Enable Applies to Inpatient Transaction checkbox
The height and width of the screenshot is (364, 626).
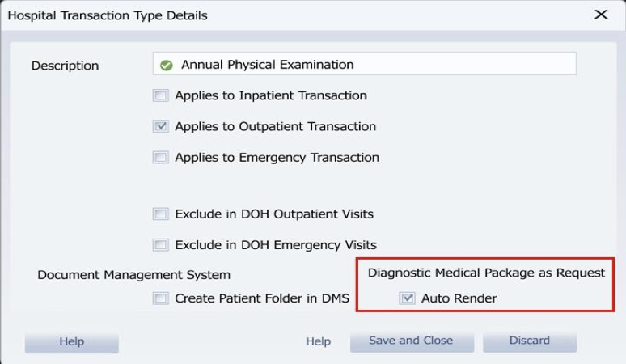[x=160, y=95]
